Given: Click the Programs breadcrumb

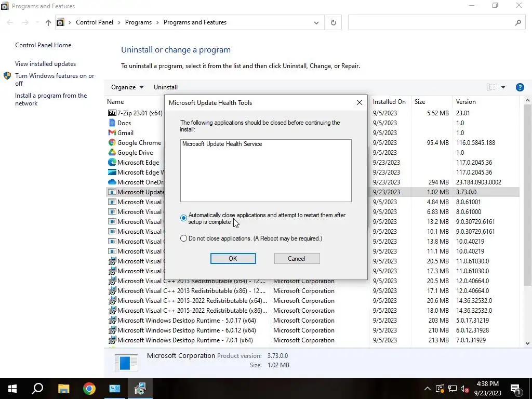Looking at the screenshot, I should click(x=138, y=22).
